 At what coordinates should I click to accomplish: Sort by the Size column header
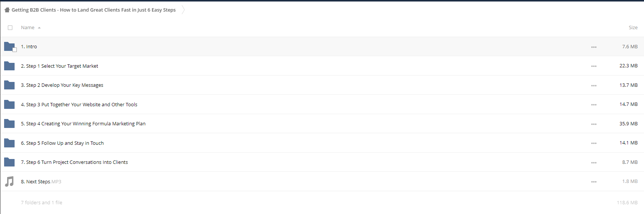click(x=633, y=28)
